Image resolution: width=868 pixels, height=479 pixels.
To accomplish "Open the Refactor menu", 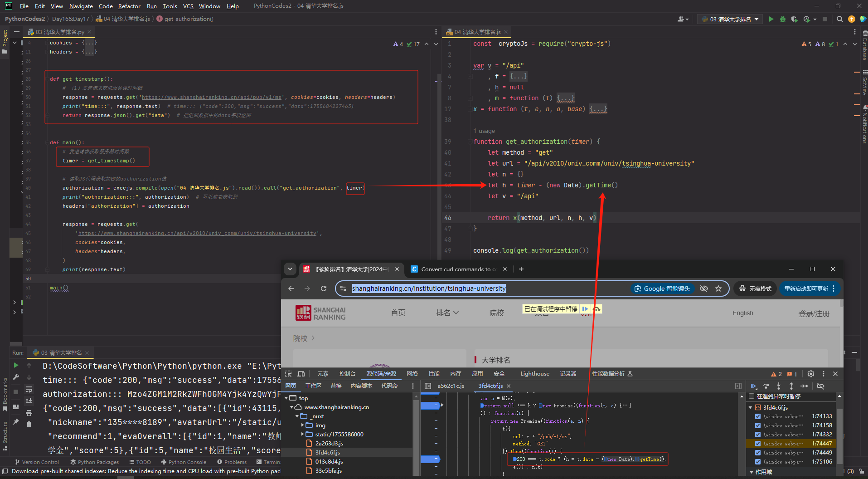I will pyautogui.click(x=129, y=6).
